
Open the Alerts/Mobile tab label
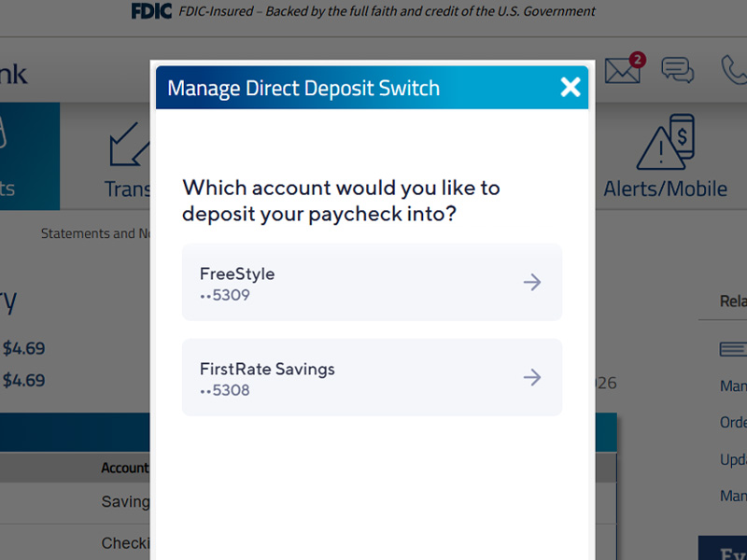point(665,189)
